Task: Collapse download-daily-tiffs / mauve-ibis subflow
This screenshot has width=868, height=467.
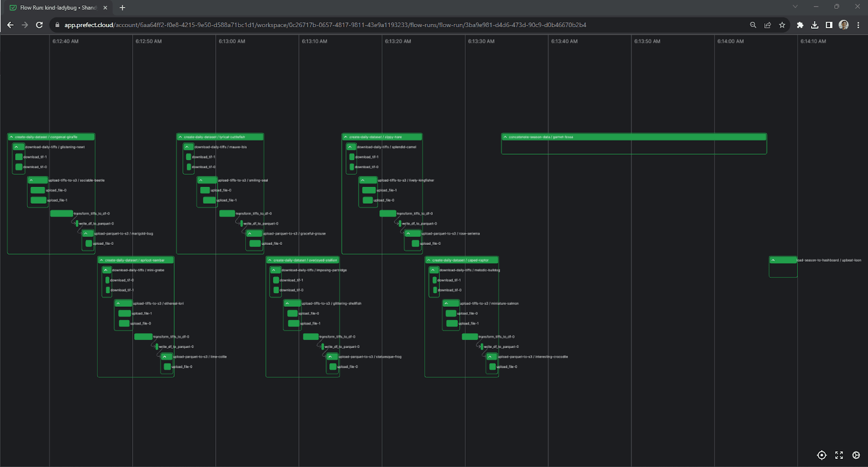Action: (x=187, y=147)
